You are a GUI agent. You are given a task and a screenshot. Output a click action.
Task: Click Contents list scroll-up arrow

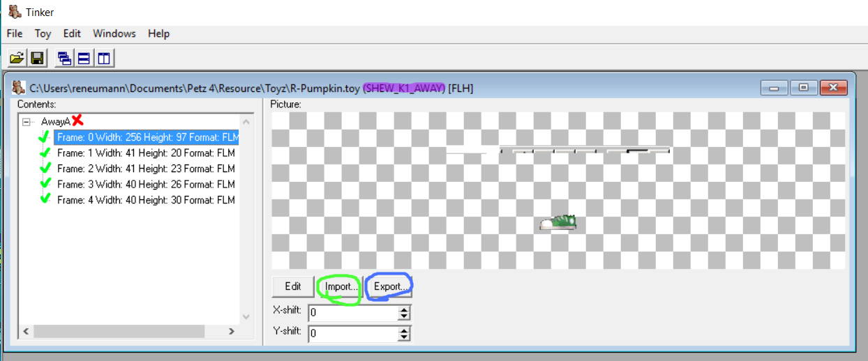[x=246, y=121]
